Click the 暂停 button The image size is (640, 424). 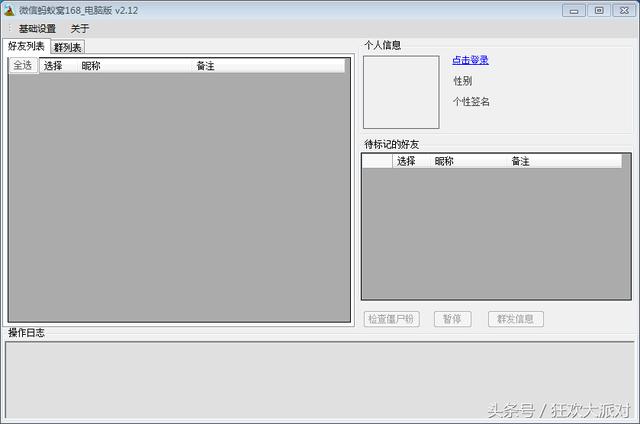[452, 319]
